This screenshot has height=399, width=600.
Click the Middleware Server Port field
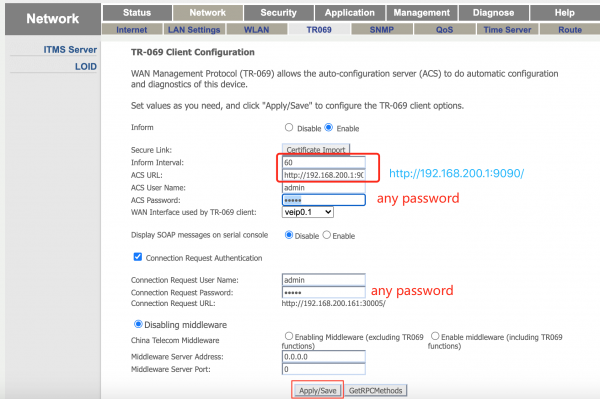[x=324, y=369]
